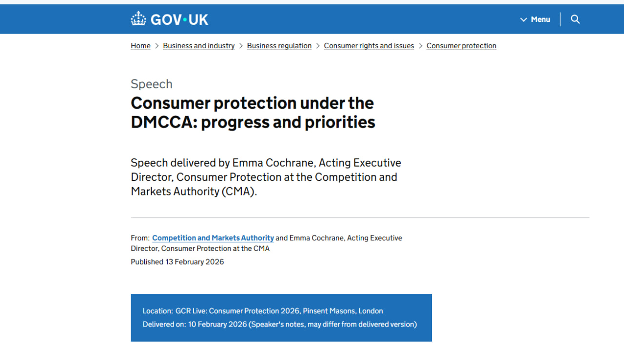Screen dimensions: 624x364
Task: Click the chevron before Consumer protection breadcrumb
Action: click(x=420, y=46)
